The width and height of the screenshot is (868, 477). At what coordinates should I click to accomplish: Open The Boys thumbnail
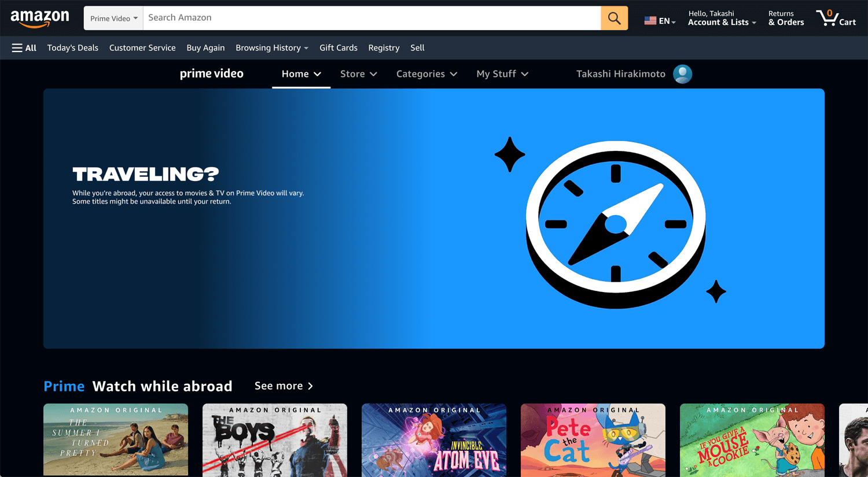[275, 439]
